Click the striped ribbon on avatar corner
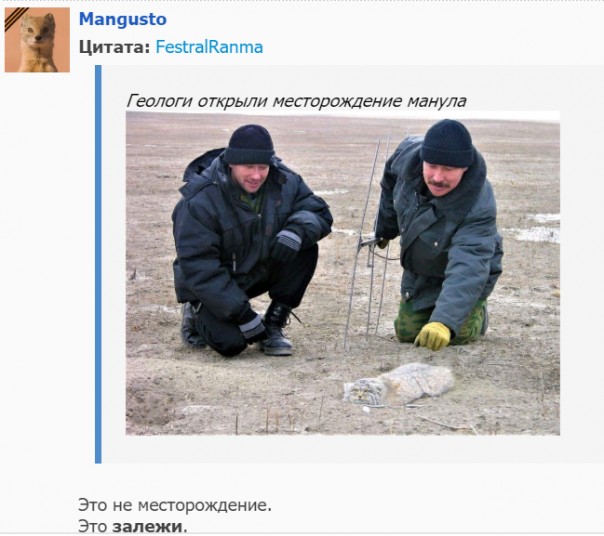 [x=15, y=18]
